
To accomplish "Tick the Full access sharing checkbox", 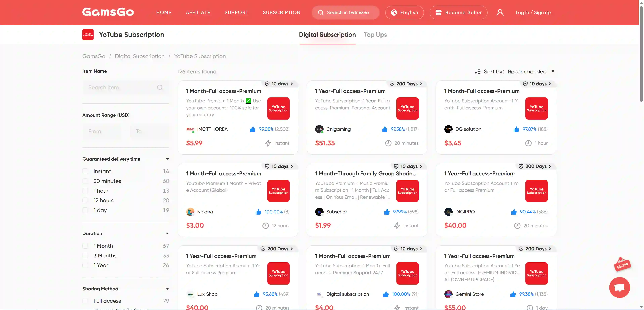I will [x=85, y=301].
